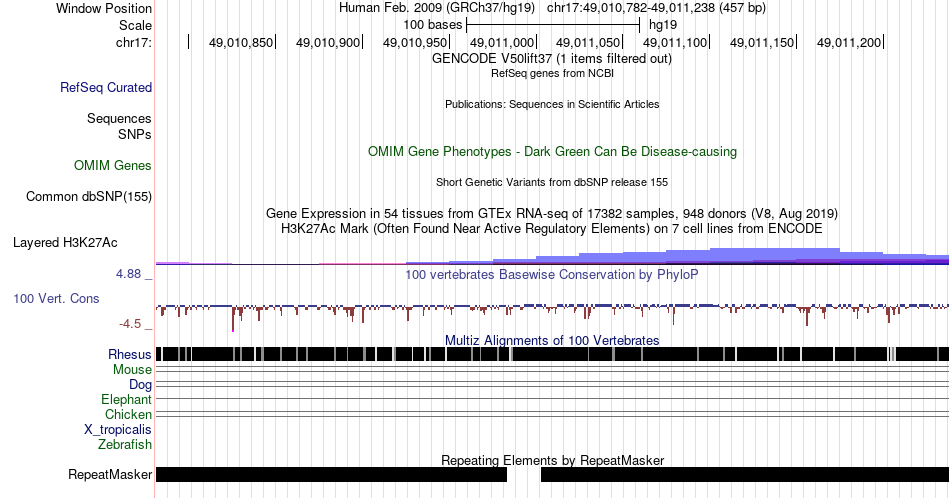This screenshot has height=498, width=950.
Task: Click the Rhesus alignment row label
Action: click(x=130, y=354)
